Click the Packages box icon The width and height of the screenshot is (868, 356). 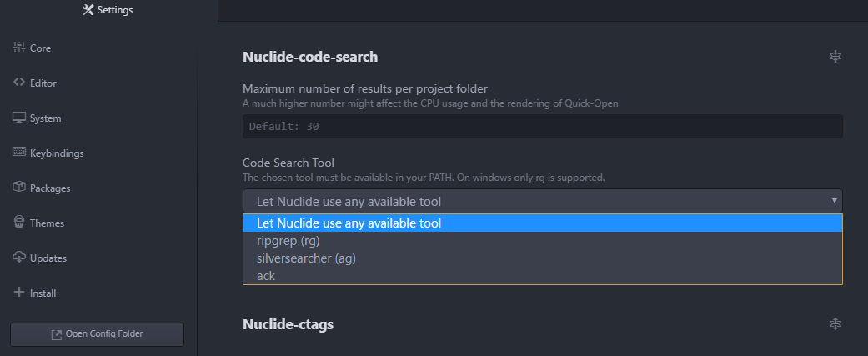pyautogui.click(x=19, y=188)
